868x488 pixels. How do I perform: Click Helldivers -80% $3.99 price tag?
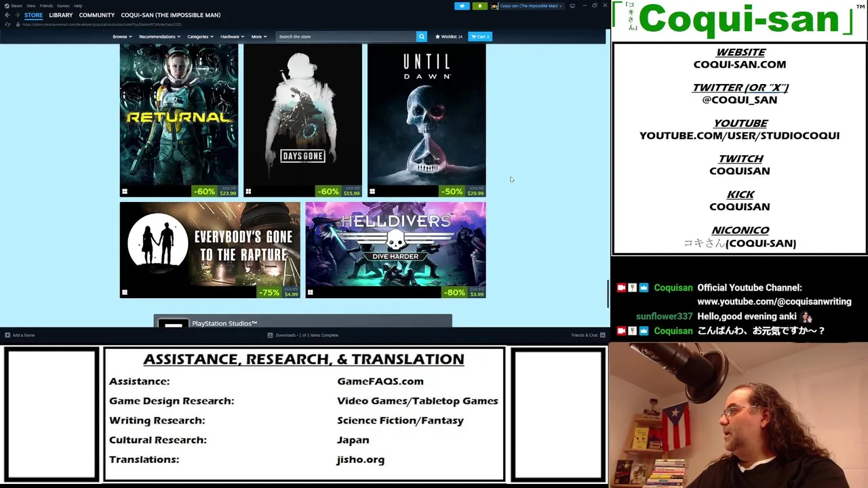point(465,293)
